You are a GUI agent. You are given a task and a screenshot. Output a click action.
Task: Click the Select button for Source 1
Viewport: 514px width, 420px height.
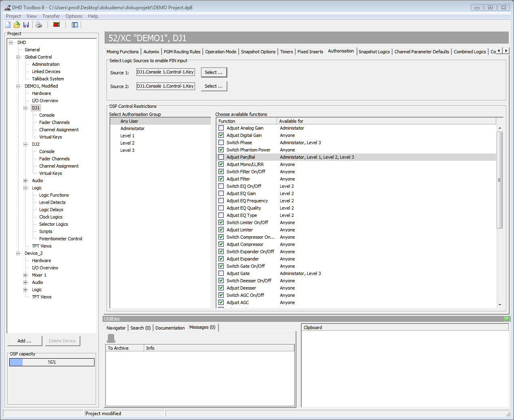click(x=214, y=72)
